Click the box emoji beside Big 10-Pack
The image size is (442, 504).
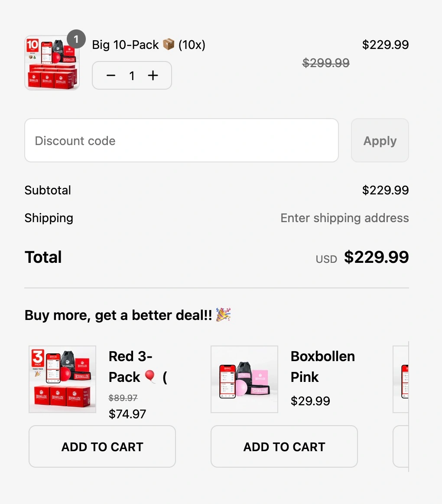(x=168, y=44)
